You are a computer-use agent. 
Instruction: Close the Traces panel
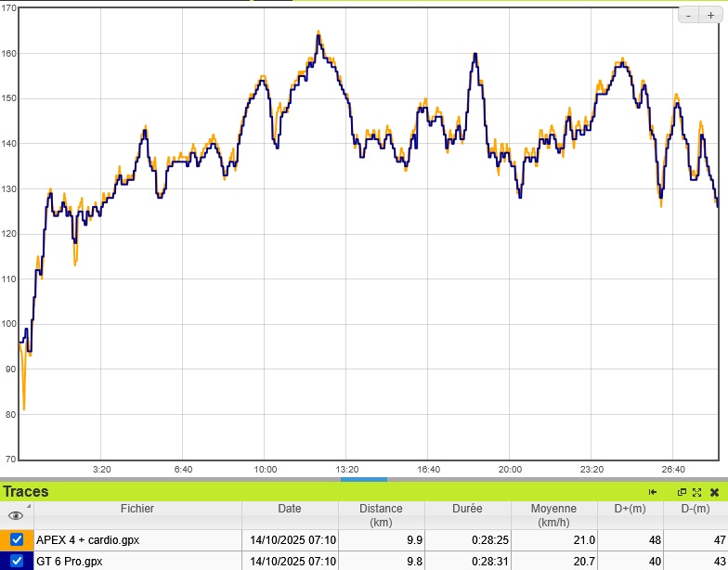[x=714, y=492]
